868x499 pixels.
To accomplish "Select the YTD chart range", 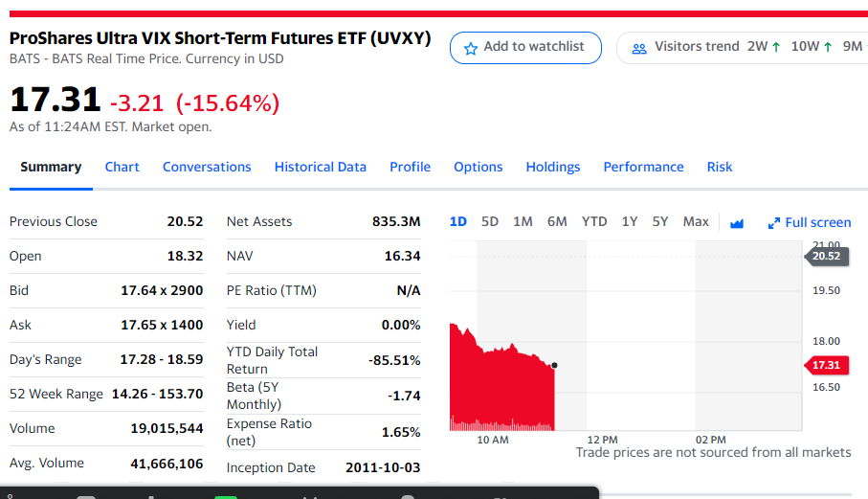I will point(594,221).
